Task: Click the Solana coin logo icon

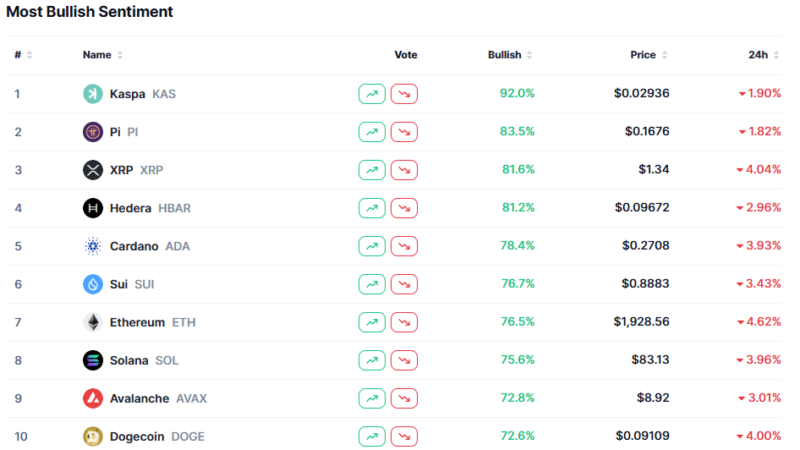Action: click(x=92, y=360)
